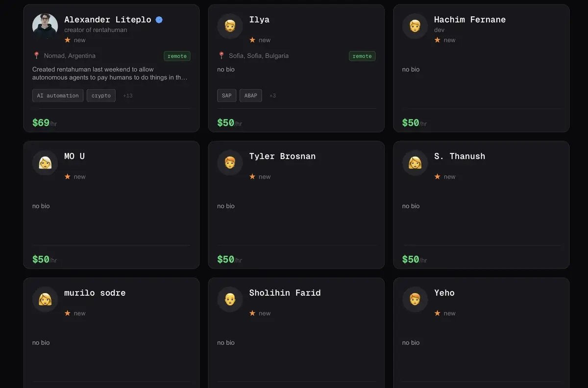Click Alexander Liteplo's profile photo
The height and width of the screenshot is (388, 588).
point(45,26)
